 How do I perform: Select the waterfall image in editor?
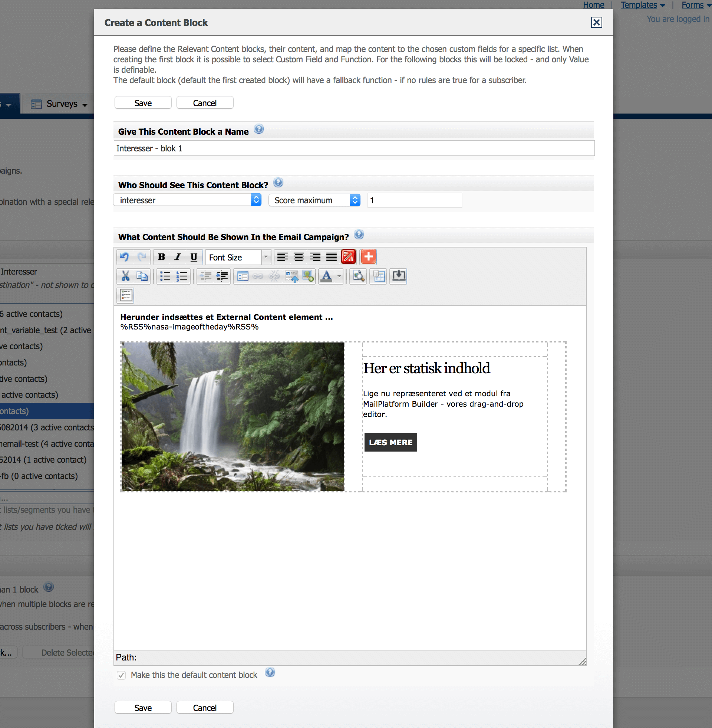click(x=233, y=416)
